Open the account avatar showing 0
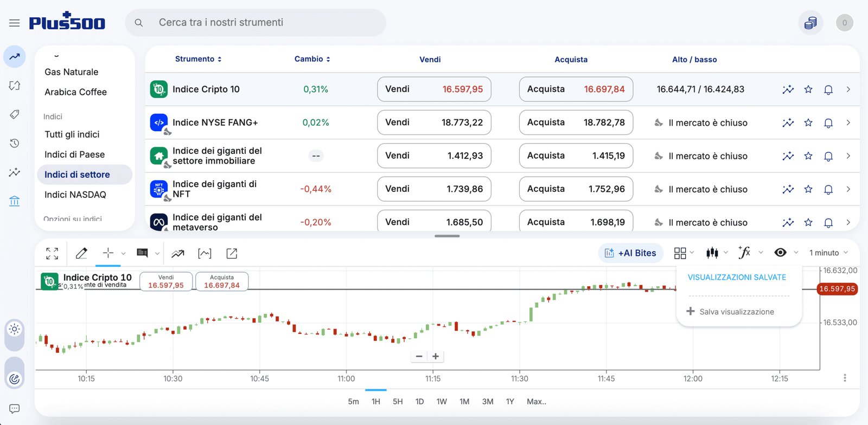 point(844,23)
